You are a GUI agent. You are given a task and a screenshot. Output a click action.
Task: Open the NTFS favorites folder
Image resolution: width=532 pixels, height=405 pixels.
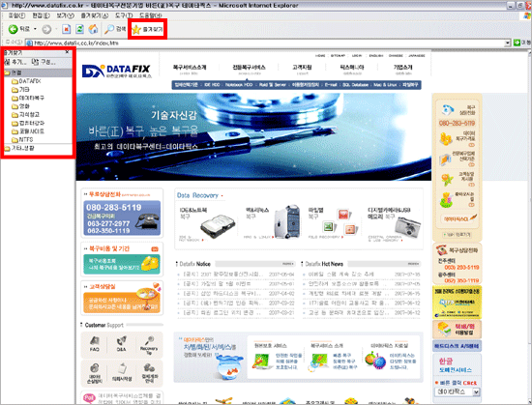(22, 139)
